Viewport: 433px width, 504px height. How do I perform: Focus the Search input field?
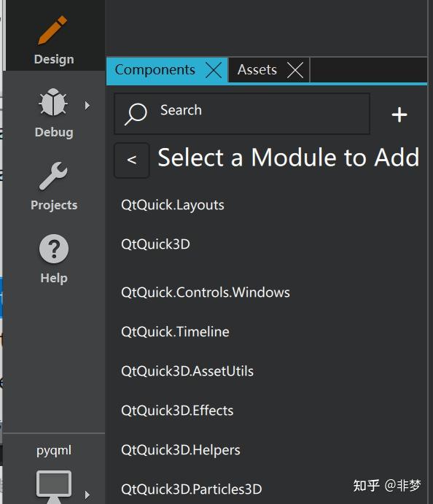pyautogui.click(x=242, y=114)
